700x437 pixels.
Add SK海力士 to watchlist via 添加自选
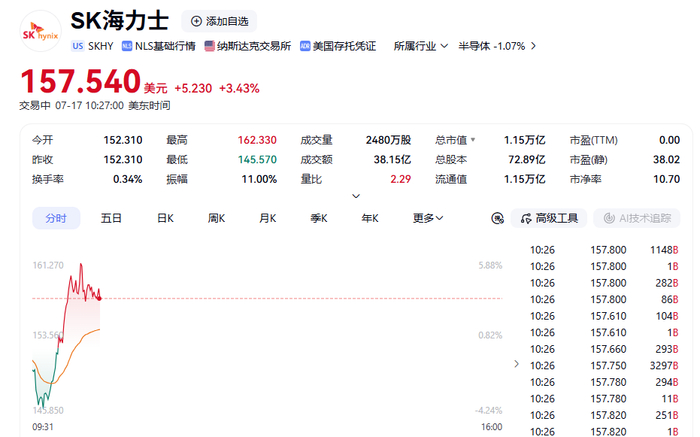coord(219,21)
